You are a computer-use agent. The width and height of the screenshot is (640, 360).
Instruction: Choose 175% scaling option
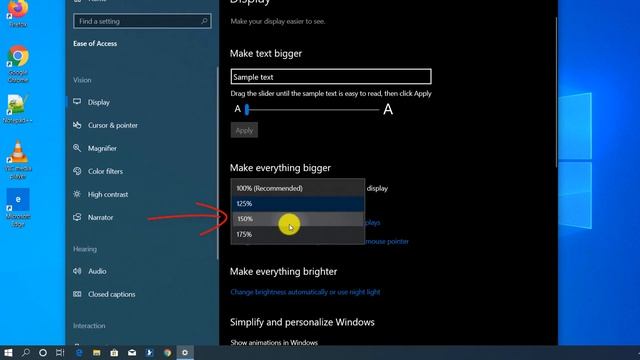(298, 234)
